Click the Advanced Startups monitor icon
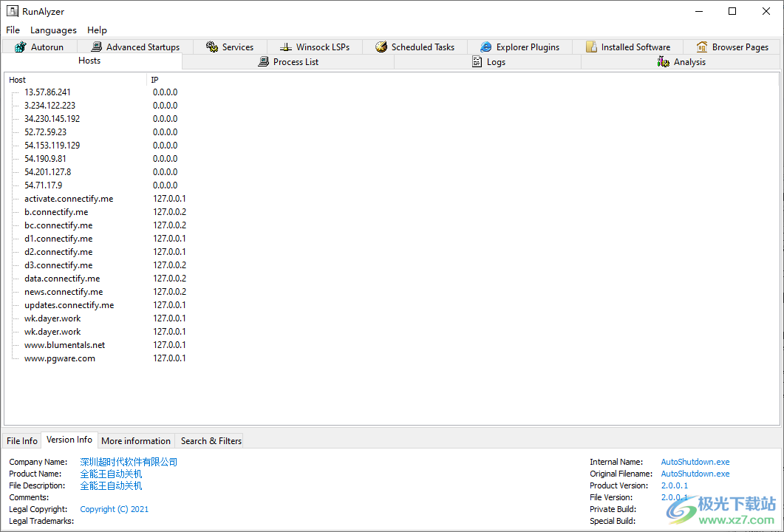The width and height of the screenshot is (784, 532). coord(96,47)
